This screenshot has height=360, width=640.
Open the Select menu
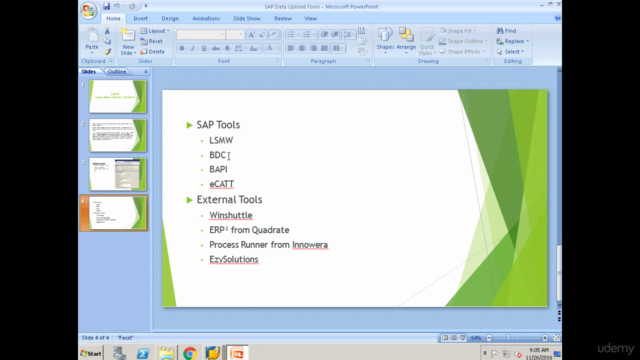coord(510,52)
